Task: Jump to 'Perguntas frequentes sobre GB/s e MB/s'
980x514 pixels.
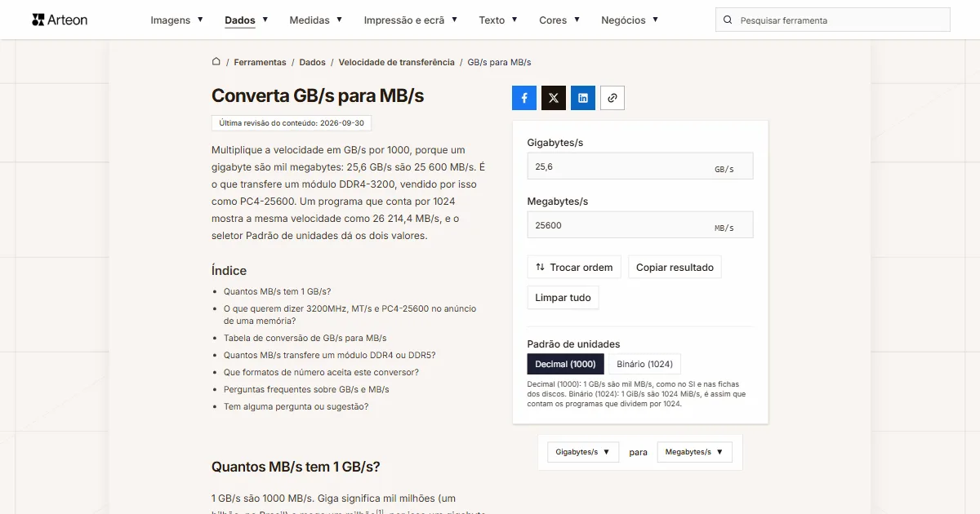Action: pos(306,389)
